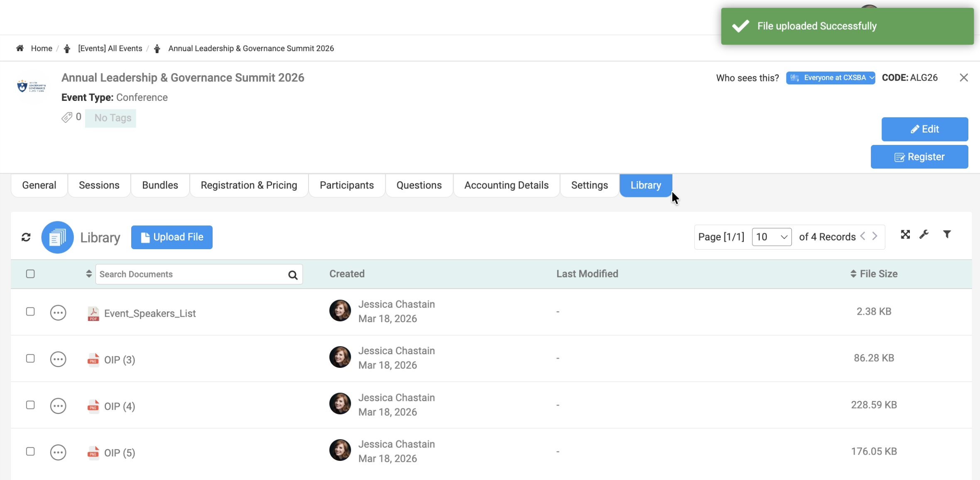Switch to the Sessions tab
This screenshot has width=980, height=480.
[x=99, y=185]
